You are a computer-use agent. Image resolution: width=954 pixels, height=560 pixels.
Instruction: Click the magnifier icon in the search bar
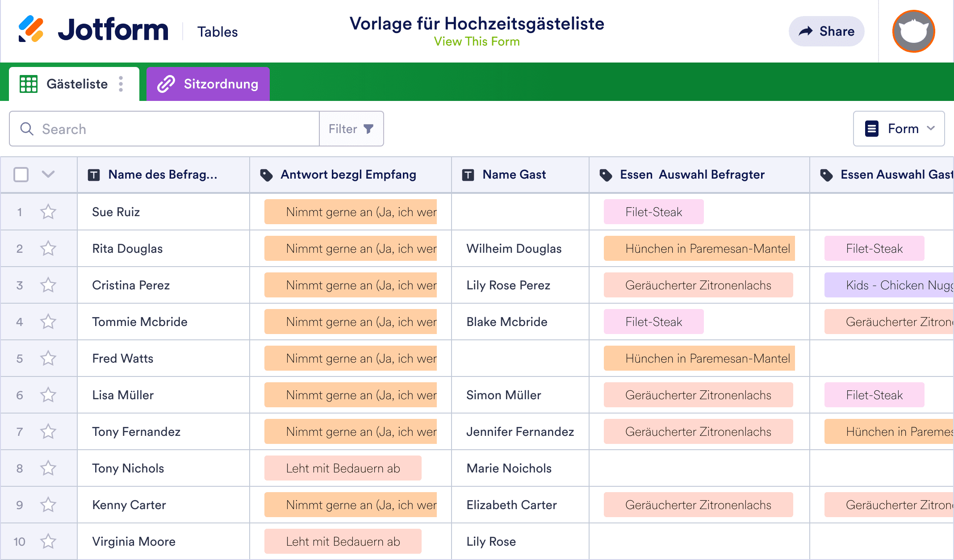27,129
